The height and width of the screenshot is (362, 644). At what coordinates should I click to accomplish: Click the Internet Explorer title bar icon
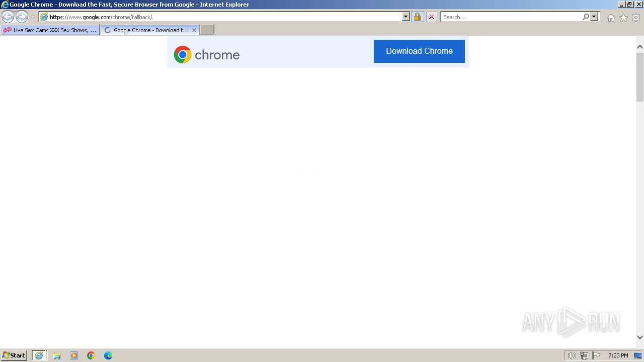click(x=5, y=5)
